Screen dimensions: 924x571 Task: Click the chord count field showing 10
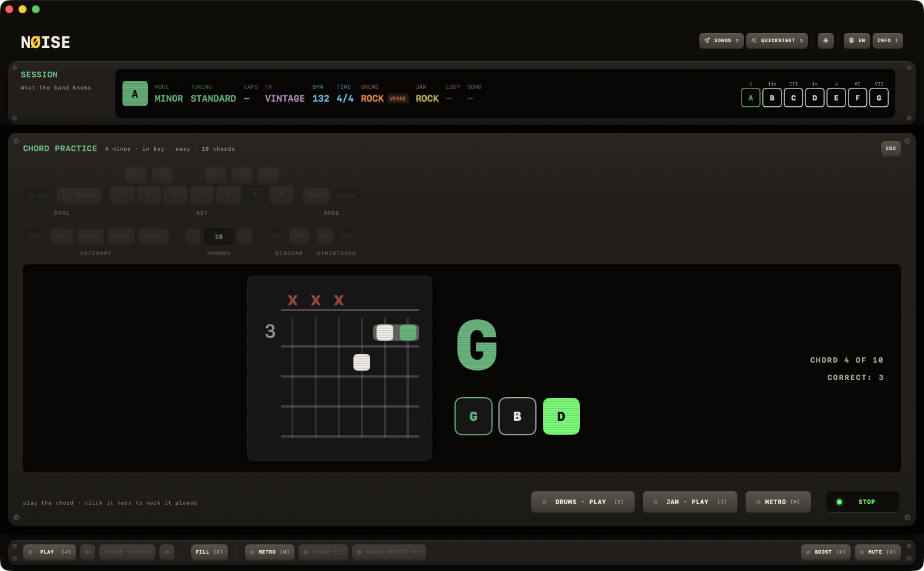point(219,236)
